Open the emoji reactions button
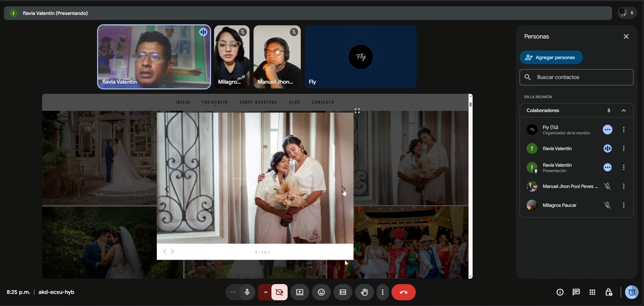The width and height of the screenshot is (644, 306). (x=321, y=292)
